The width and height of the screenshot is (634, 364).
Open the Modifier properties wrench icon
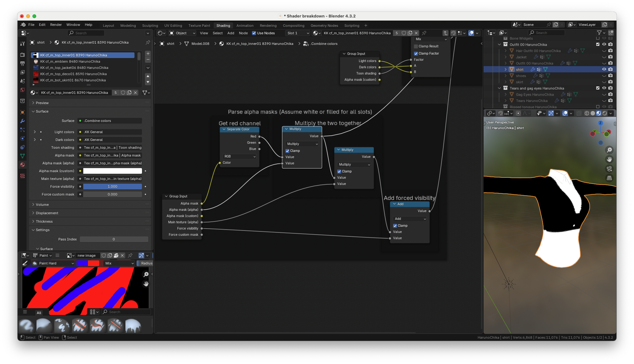pyautogui.click(x=22, y=121)
